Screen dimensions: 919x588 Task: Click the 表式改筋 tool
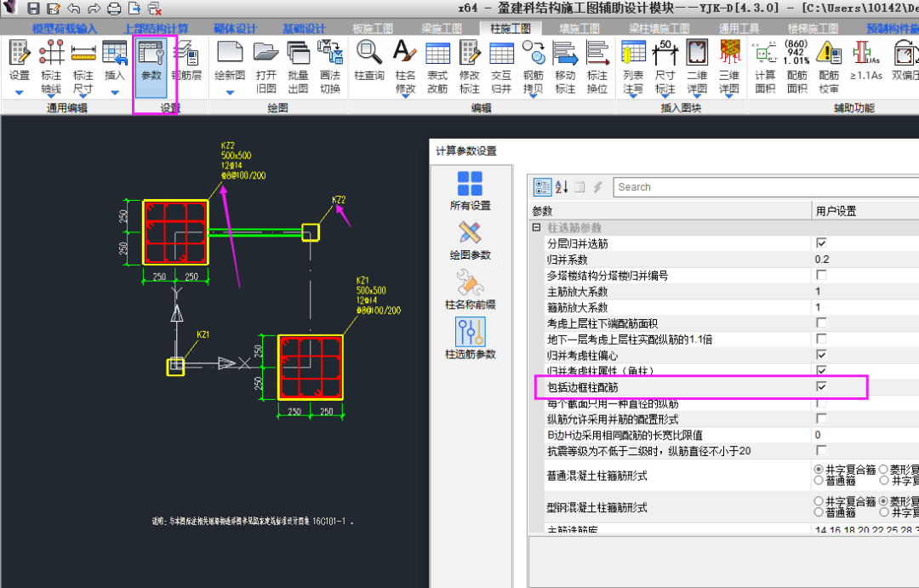tap(437, 67)
